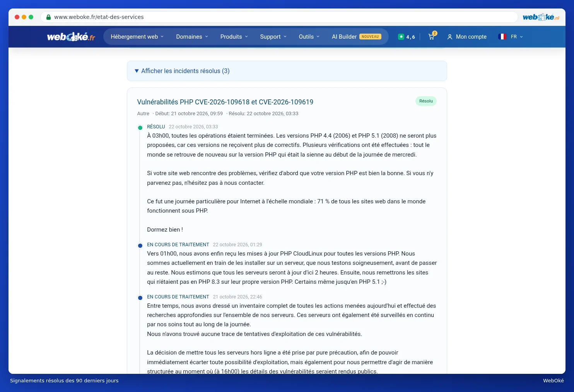Click the WebOké.nl logo beside address bar
Viewport: 574px width, 392px height.
pos(541,17)
